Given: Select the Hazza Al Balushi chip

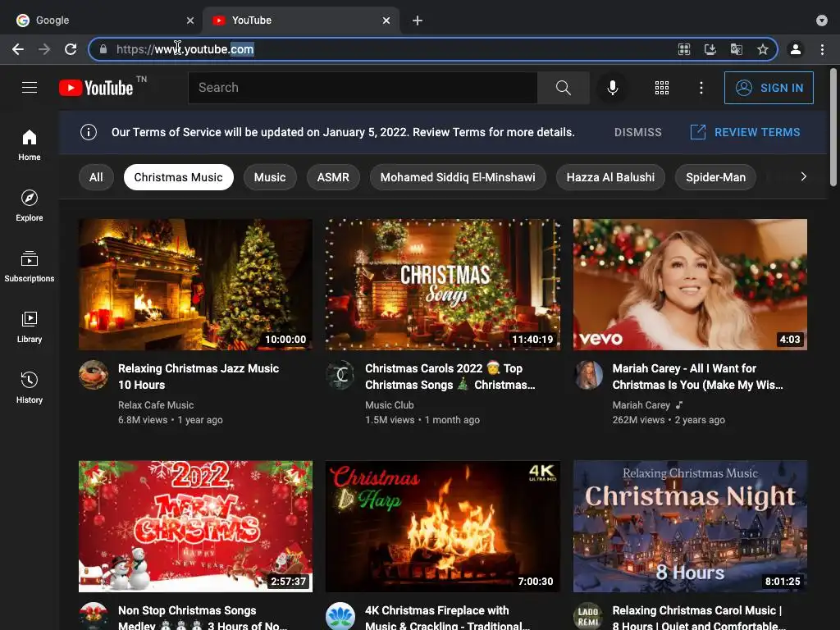Looking at the screenshot, I should (x=610, y=177).
